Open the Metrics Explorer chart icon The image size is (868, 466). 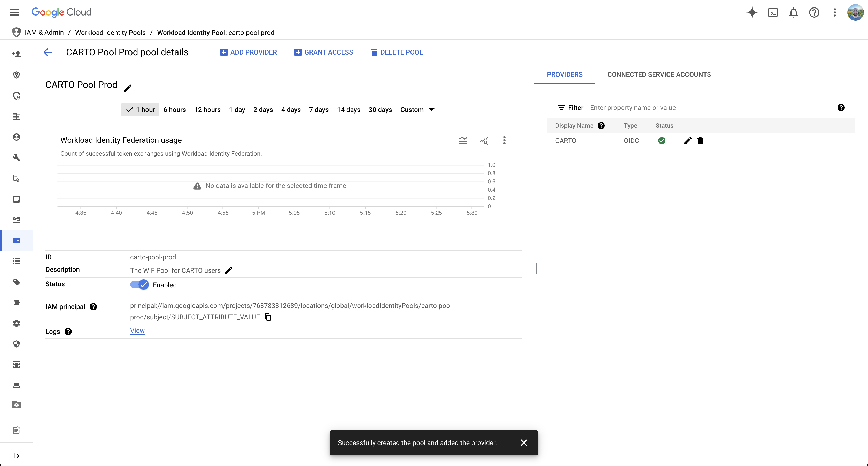[484, 140]
